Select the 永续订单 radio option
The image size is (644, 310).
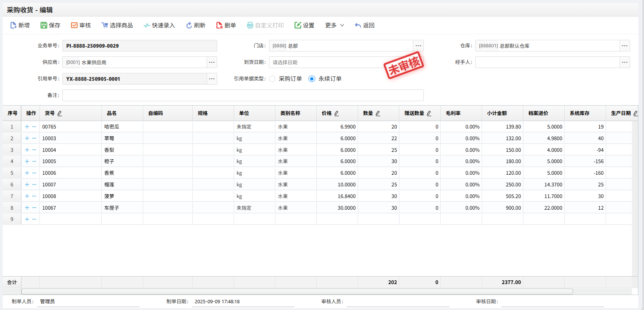312,79
